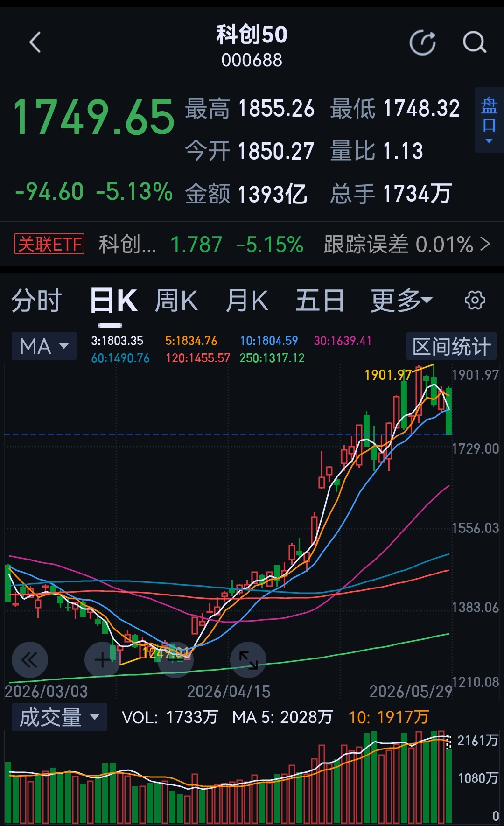Expand chart to fullscreen
The image size is (504, 826).
point(248,660)
